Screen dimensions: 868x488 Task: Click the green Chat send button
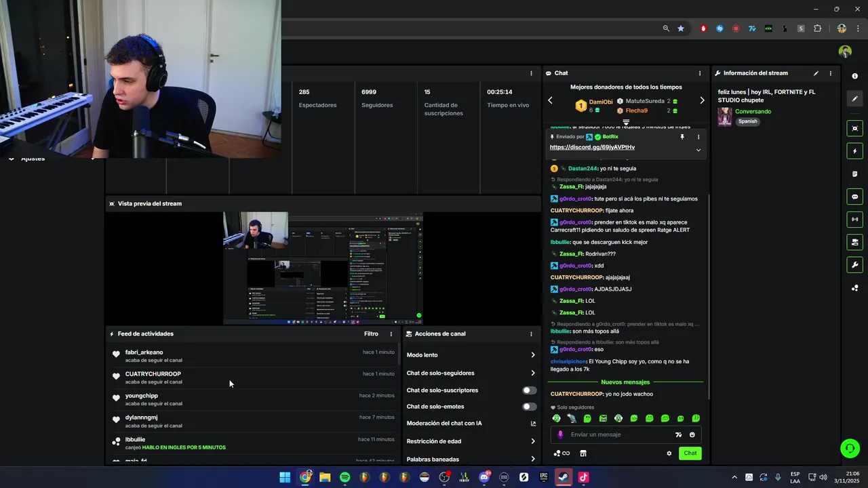pyautogui.click(x=690, y=453)
